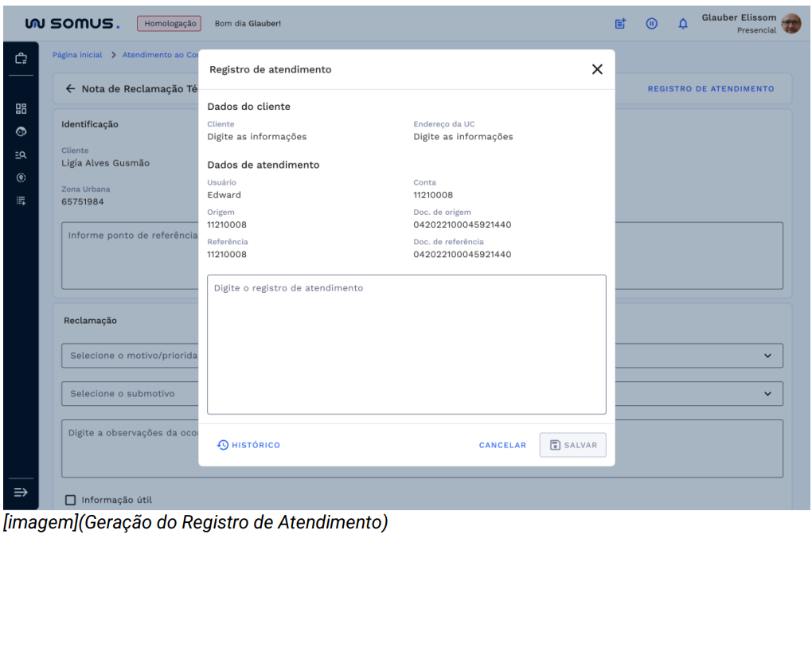Open the list search icon in sidebar
Screen dimensions: 812x659
pyautogui.click(x=21, y=155)
